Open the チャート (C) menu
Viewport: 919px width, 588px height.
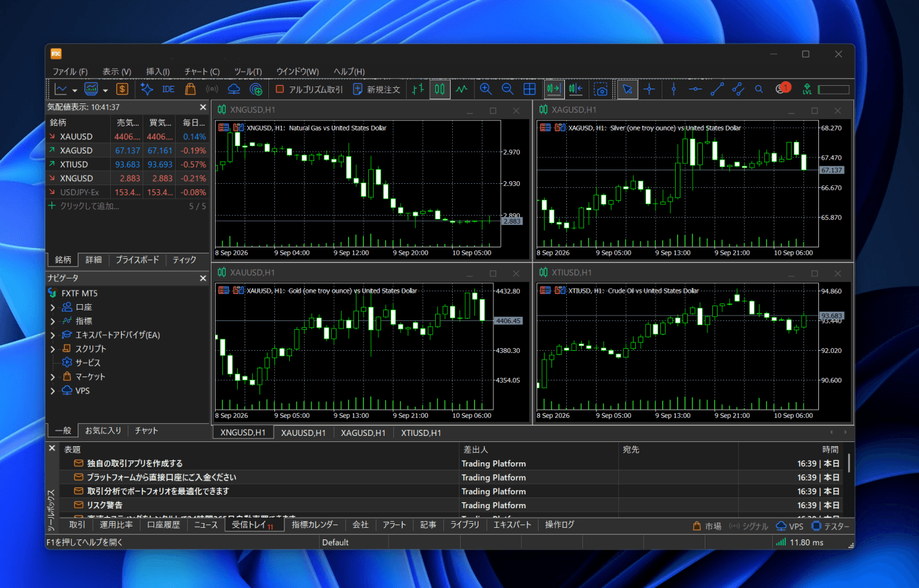tap(202, 72)
